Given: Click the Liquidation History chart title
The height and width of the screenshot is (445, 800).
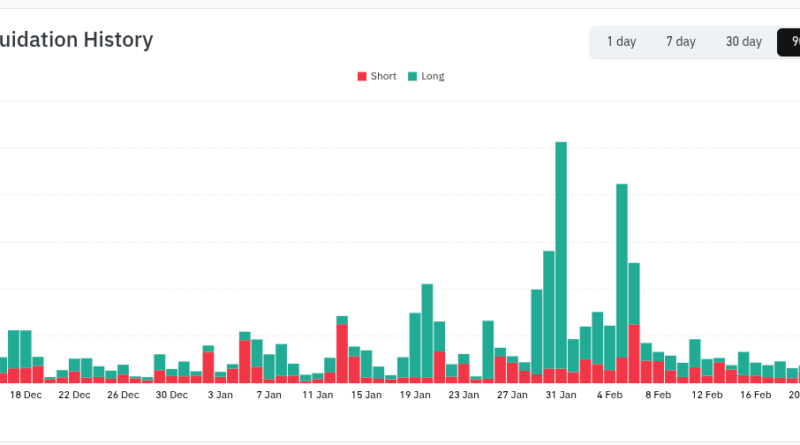Looking at the screenshot, I should 76,41.
